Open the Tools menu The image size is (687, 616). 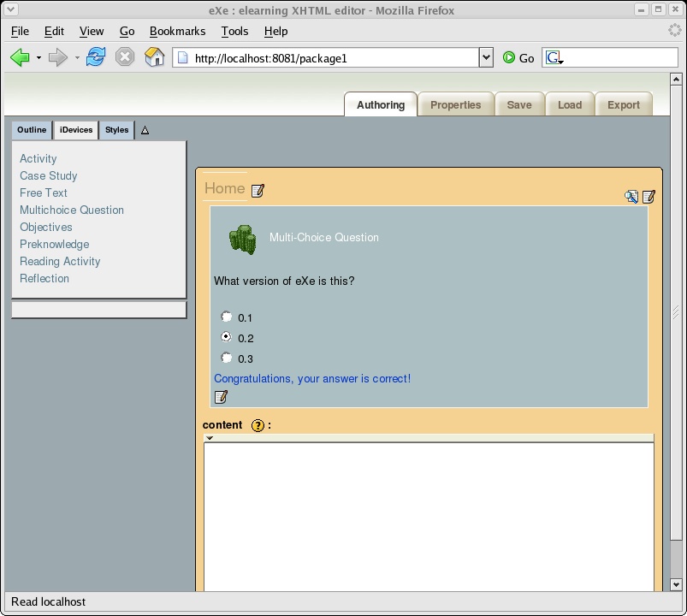click(x=234, y=31)
